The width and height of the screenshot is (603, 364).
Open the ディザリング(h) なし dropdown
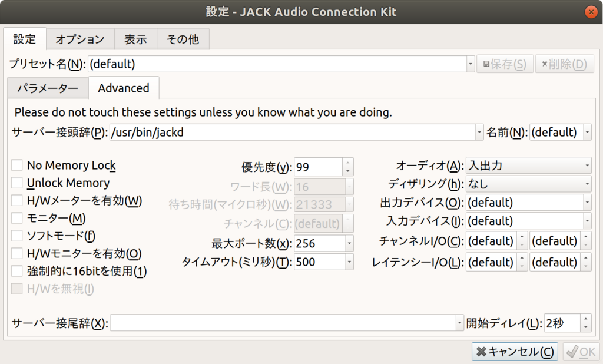528,184
